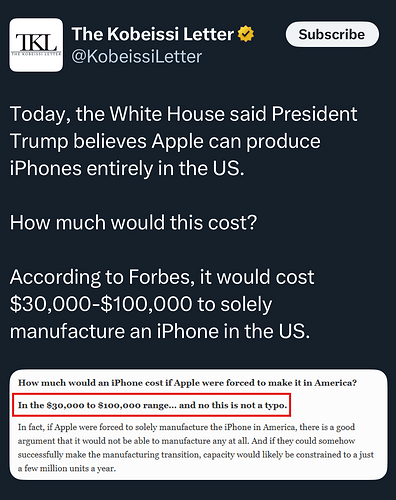
Task: Subscribe to The Kobeissi Letter
Action: pos(332,34)
